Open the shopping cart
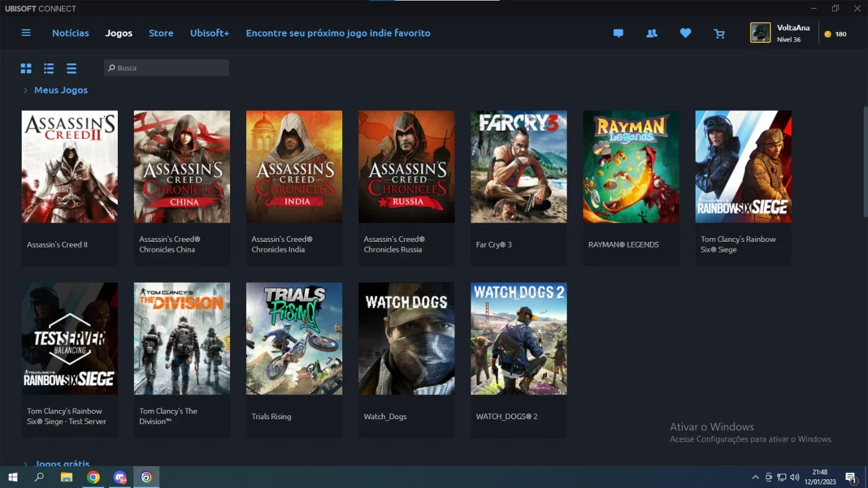Screen dimensions: 868x488 719,33
